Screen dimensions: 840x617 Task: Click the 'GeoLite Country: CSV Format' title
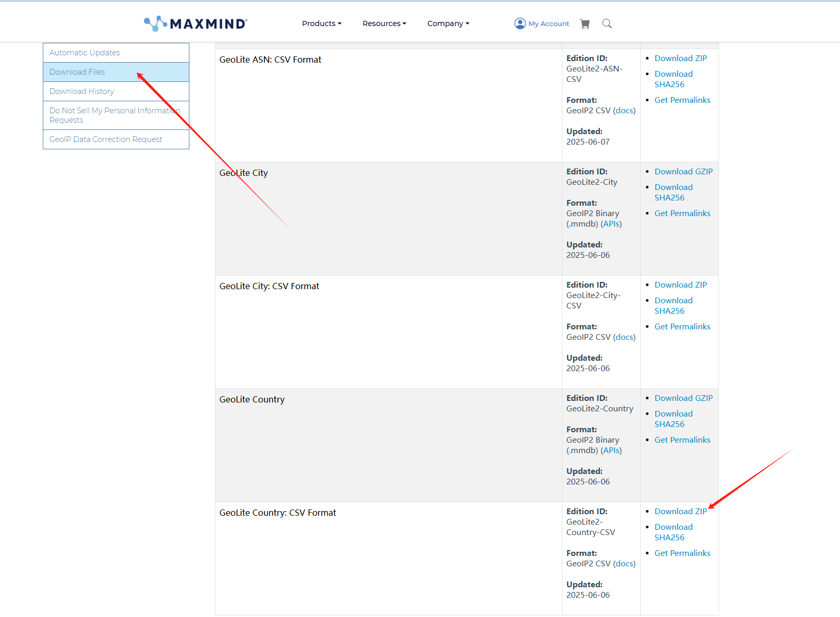pyautogui.click(x=278, y=513)
